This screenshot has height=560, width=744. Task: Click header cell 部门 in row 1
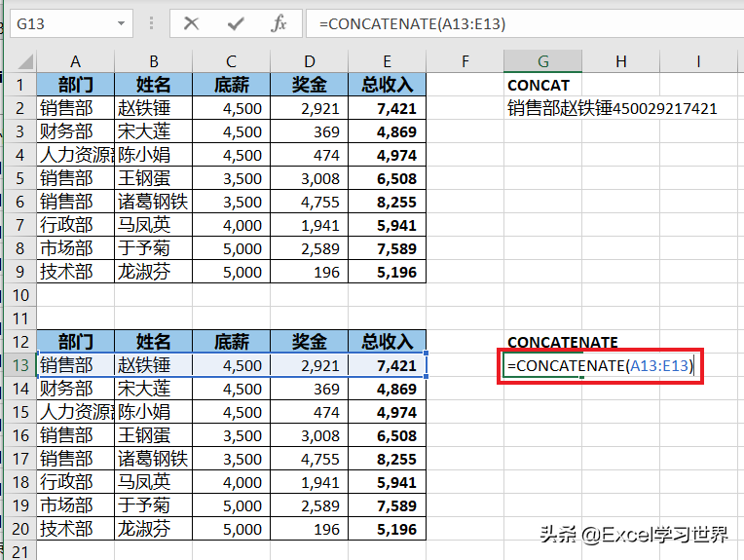75,85
